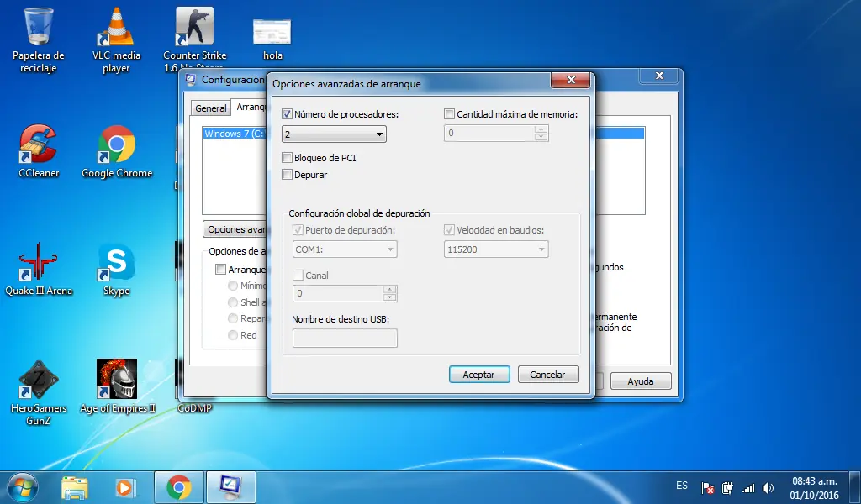The width and height of the screenshot is (861, 504).
Task: Select the hola file on desktop
Action: point(272,39)
